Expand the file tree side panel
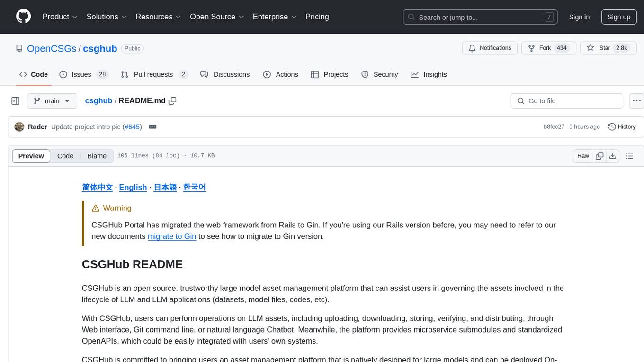The width and height of the screenshot is (644, 362). (x=16, y=101)
